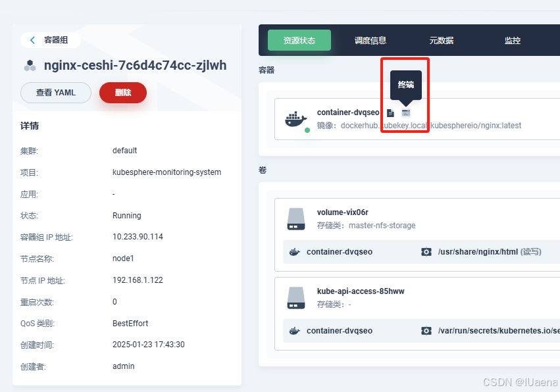
Task: Click pod title nginx-ceshi-7c6d4c74cc-zjlwh
Action: (136, 65)
